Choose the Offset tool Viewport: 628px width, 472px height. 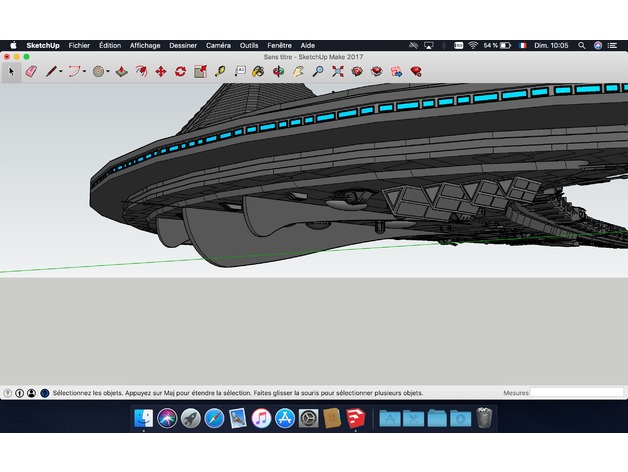pos(141,72)
